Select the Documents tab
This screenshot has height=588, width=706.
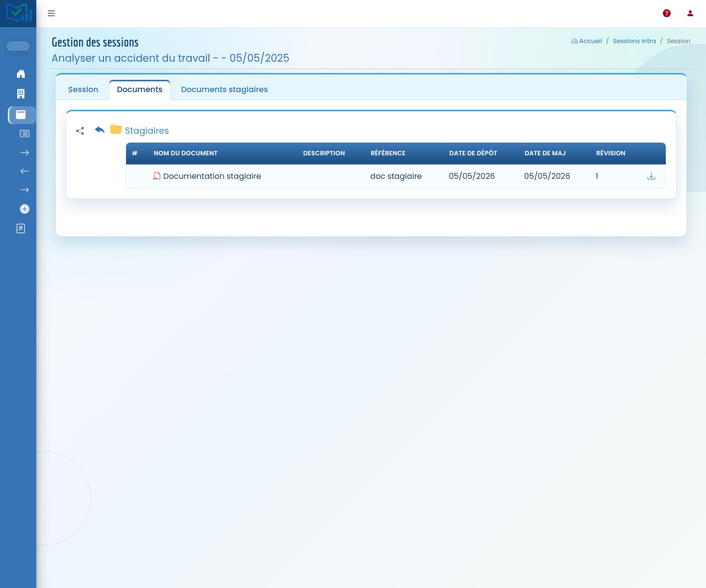tap(140, 90)
